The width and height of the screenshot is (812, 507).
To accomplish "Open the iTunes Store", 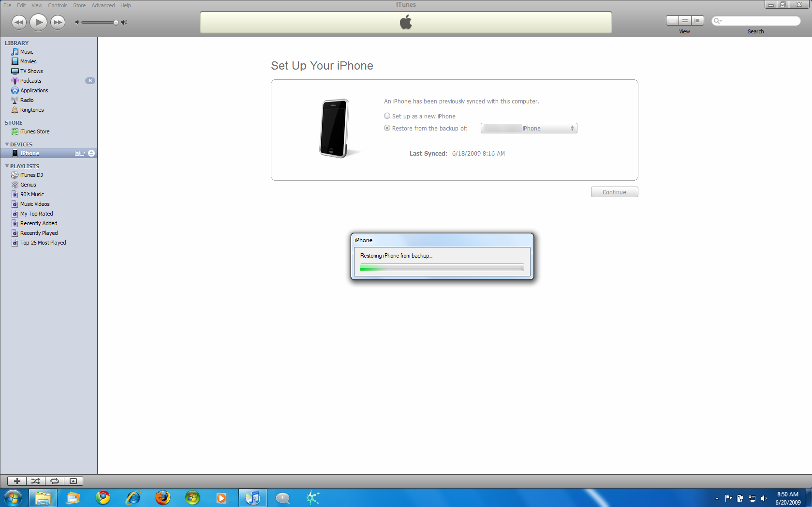I will click(34, 131).
